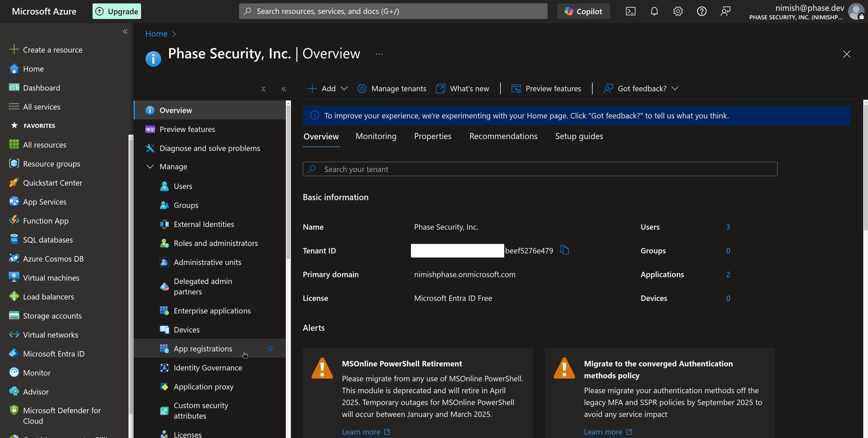Open the Setup guides tab
The height and width of the screenshot is (438, 868).
click(x=579, y=136)
